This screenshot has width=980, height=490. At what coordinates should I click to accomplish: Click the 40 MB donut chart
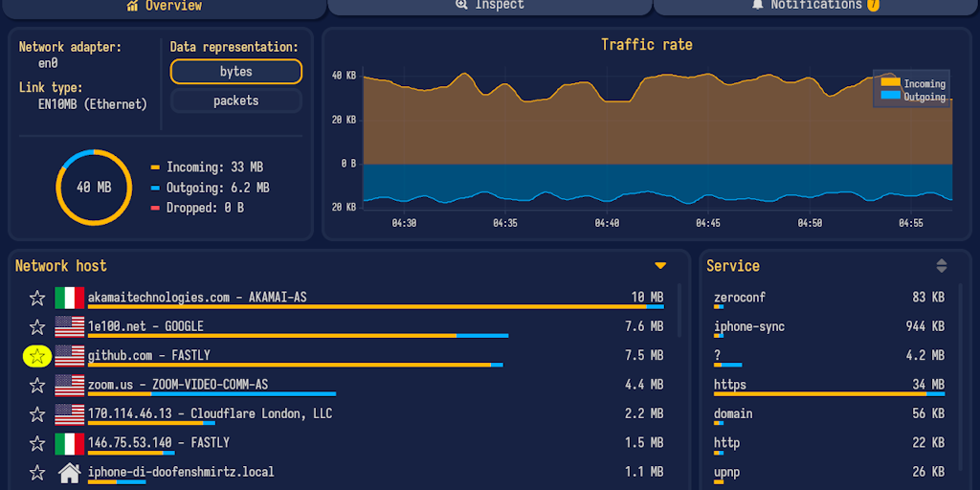(x=94, y=188)
